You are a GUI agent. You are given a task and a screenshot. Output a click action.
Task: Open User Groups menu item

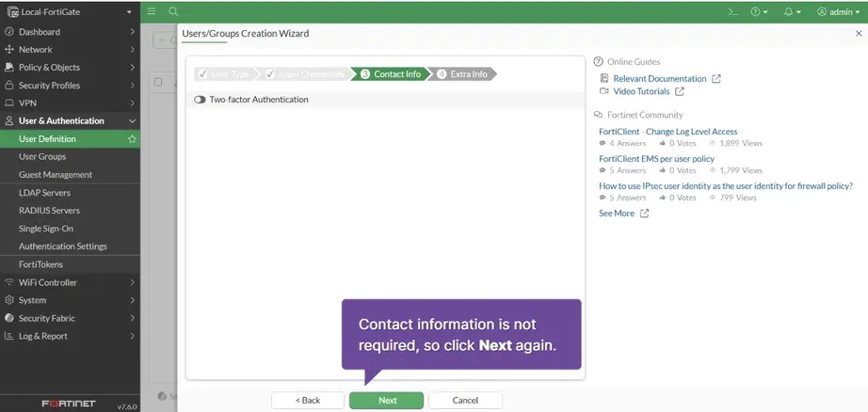click(x=70, y=156)
